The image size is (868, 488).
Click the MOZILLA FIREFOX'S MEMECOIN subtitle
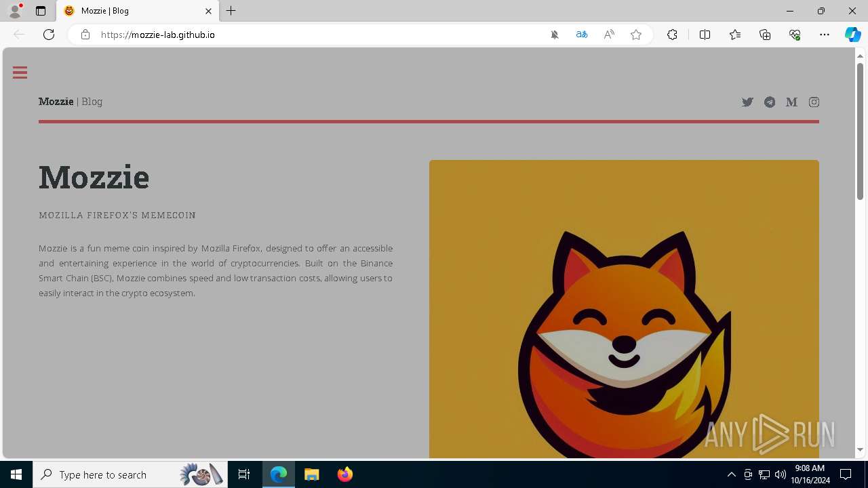117,216
